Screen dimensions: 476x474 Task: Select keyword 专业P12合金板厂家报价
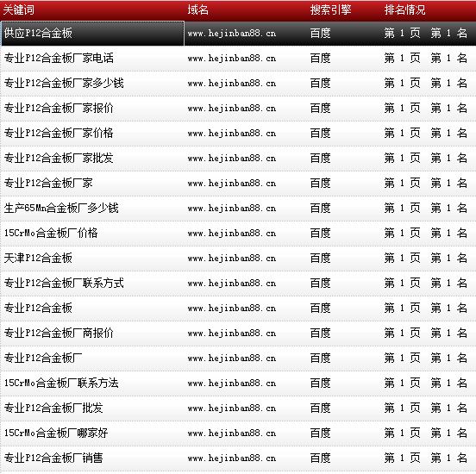pyautogui.click(x=59, y=108)
